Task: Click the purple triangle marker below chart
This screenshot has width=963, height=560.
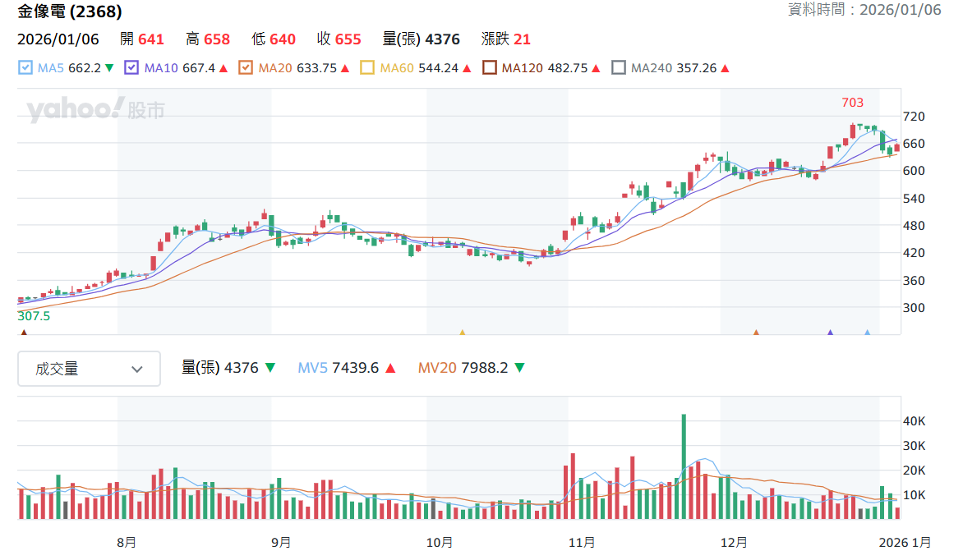Action: [x=831, y=333]
